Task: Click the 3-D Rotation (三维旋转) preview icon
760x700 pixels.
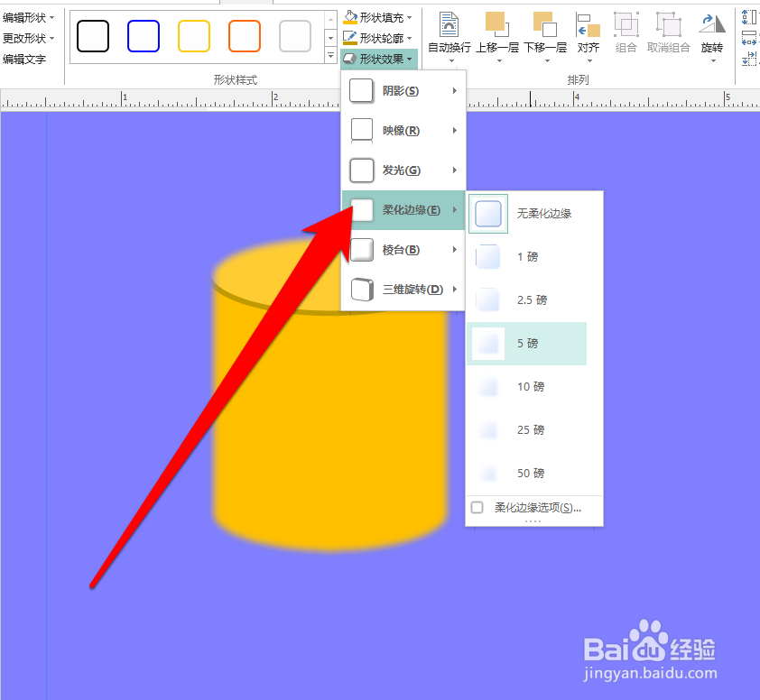Action: pyautogui.click(x=362, y=290)
